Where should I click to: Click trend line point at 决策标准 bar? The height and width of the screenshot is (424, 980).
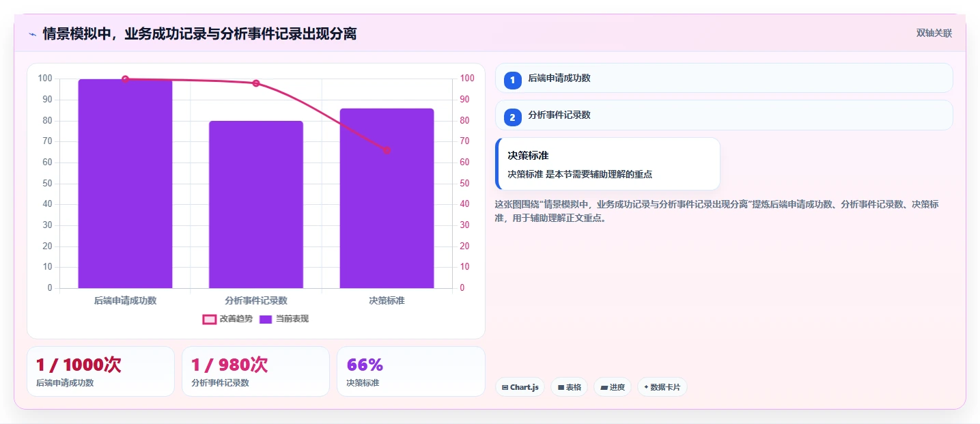[387, 150]
